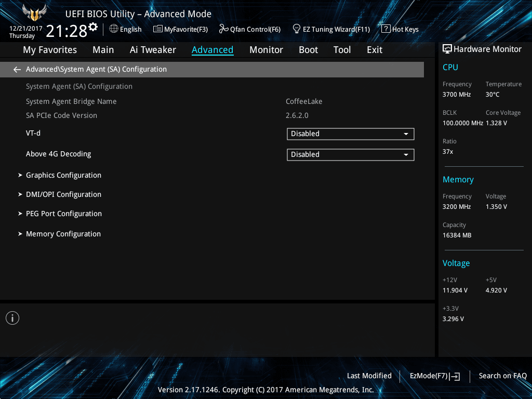Click the 21:28 clock time
The width and height of the screenshot is (532, 399).
(66, 31)
